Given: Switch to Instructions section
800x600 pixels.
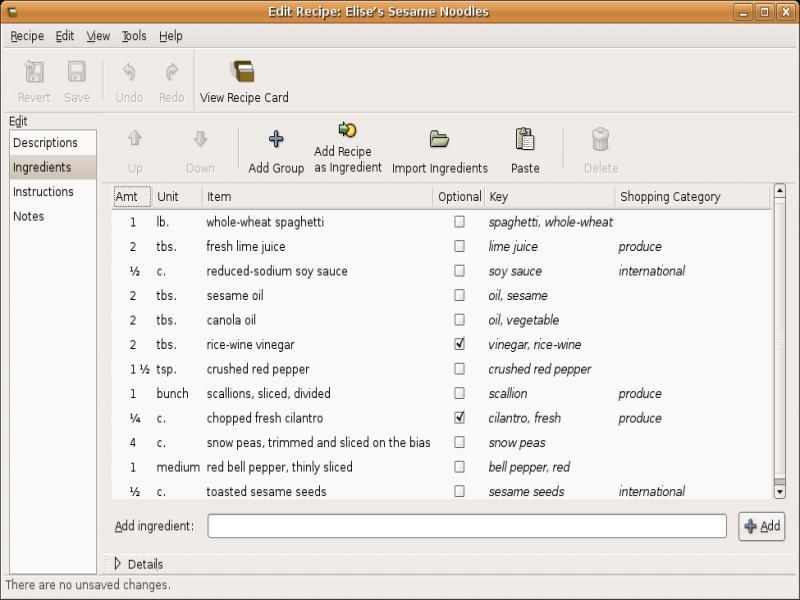Looking at the screenshot, I should coord(53,192).
